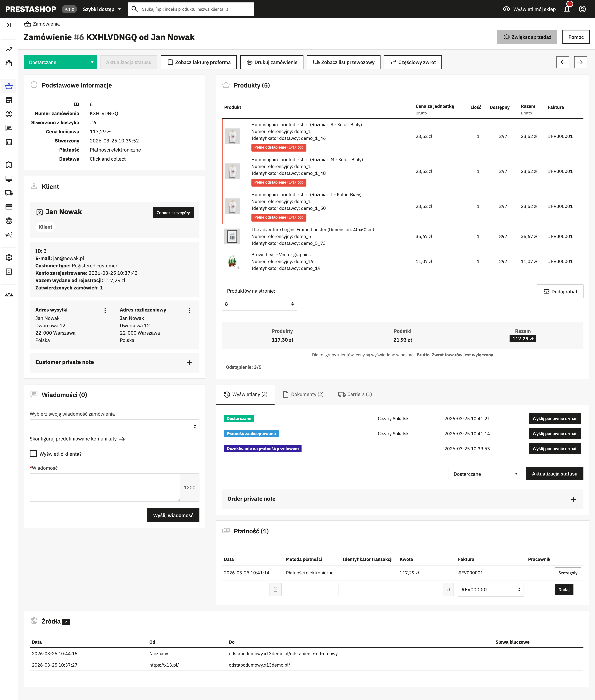Open shipping truck icon in sidebar

pos(9,193)
